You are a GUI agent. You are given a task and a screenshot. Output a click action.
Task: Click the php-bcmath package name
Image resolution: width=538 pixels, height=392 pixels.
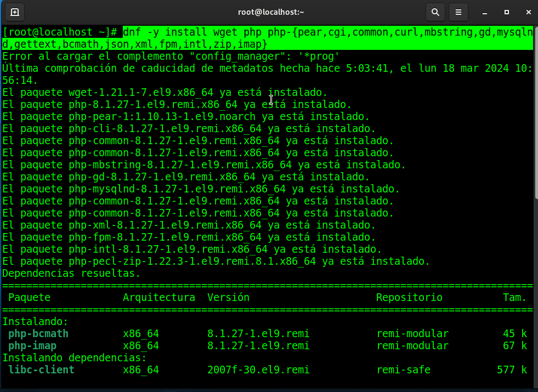coord(38,333)
